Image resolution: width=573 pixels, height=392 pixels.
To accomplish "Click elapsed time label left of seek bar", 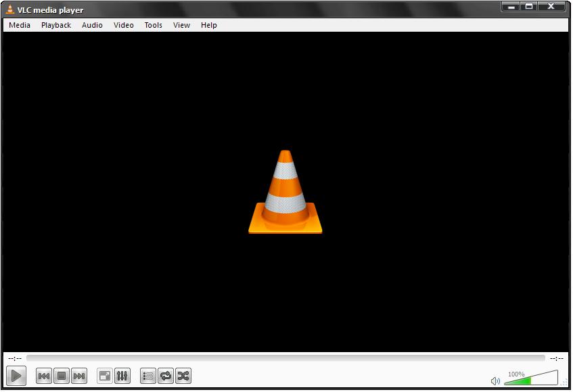I will 15,358.
